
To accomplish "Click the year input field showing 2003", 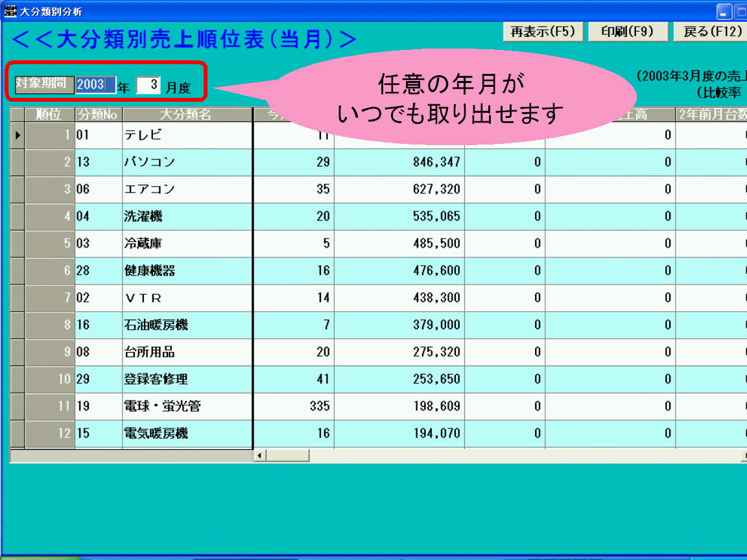I will click(95, 85).
